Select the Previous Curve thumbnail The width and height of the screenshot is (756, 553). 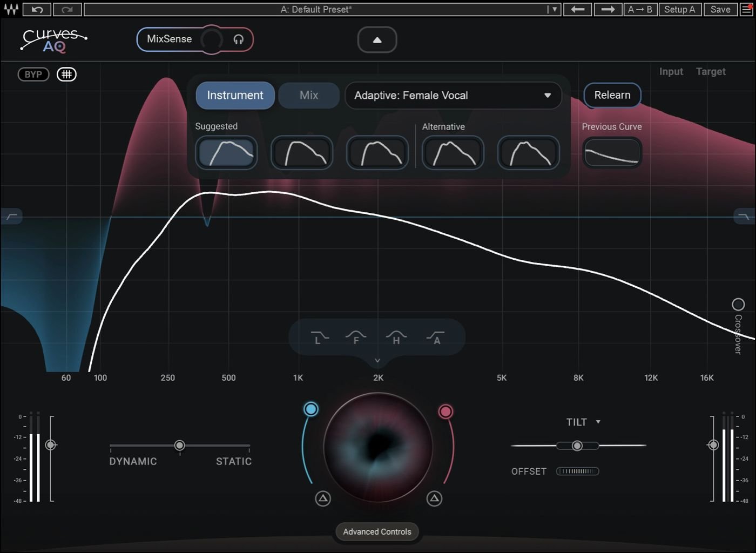(x=612, y=153)
